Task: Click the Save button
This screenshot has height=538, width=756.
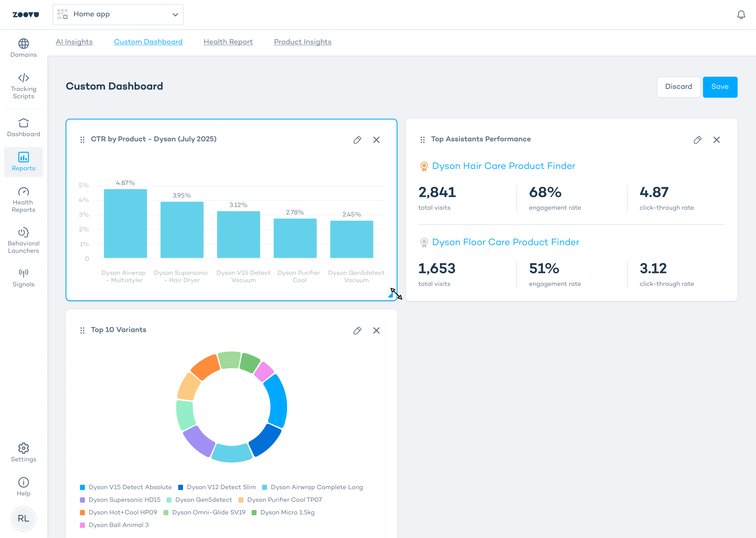Action: [x=720, y=87]
